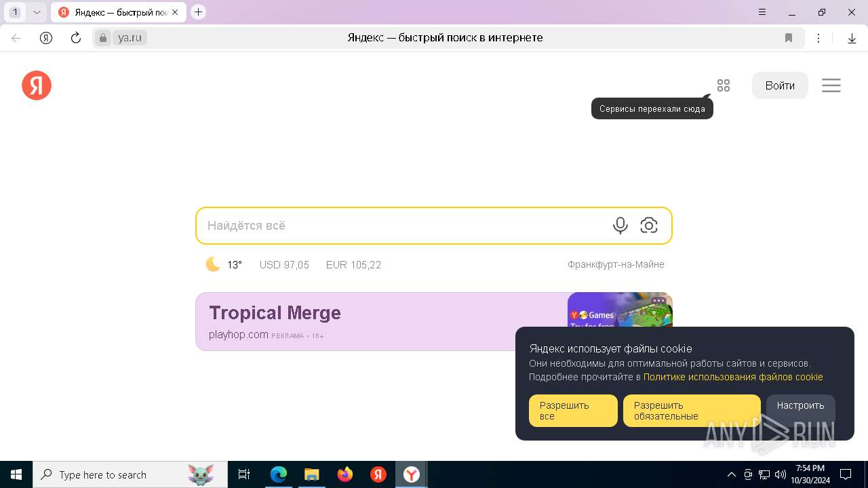Open red Yandex icon on taskbar

[378, 474]
